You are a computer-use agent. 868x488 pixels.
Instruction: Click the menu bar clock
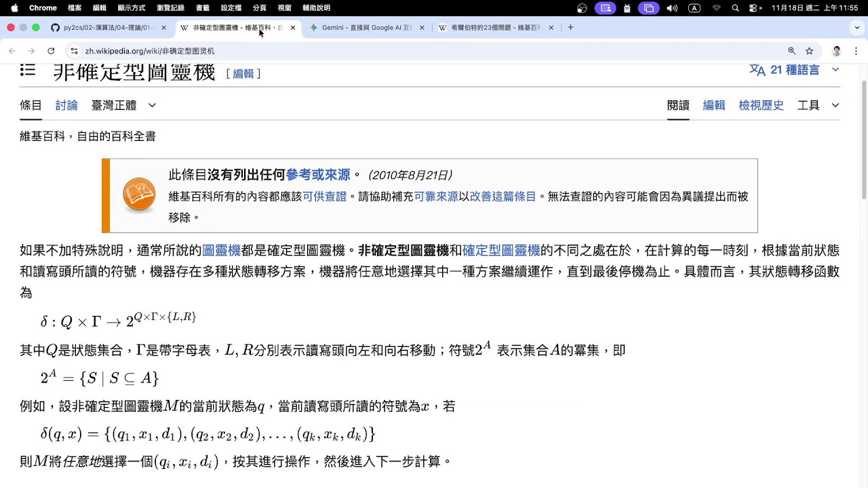(x=814, y=8)
